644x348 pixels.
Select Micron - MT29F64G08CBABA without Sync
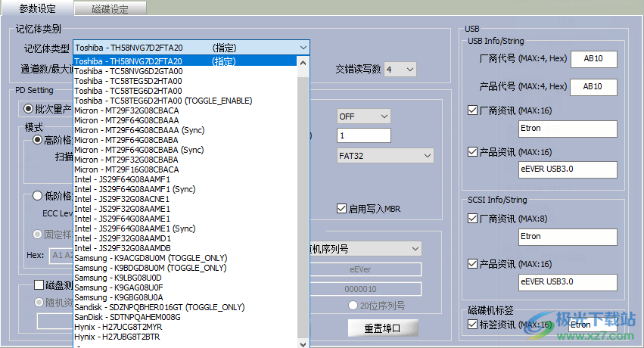pos(185,140)
